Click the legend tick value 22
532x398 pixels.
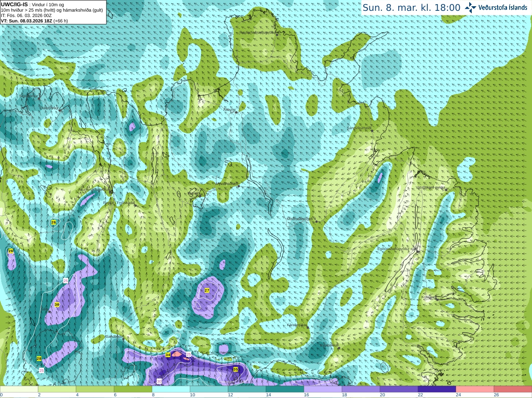click(x=421, y=395)
